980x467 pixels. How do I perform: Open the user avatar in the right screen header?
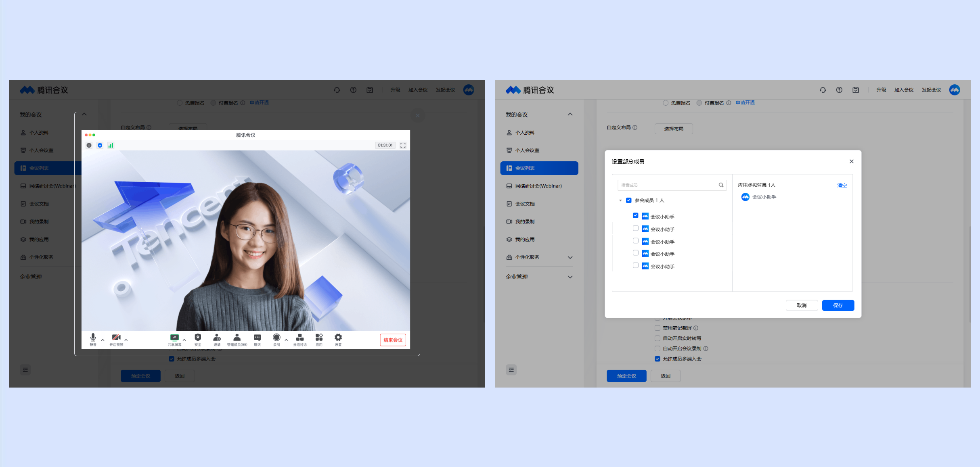955,90
